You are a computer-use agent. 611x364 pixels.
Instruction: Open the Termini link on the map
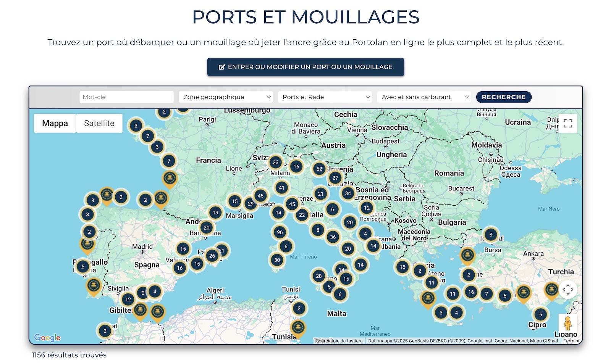571,341
